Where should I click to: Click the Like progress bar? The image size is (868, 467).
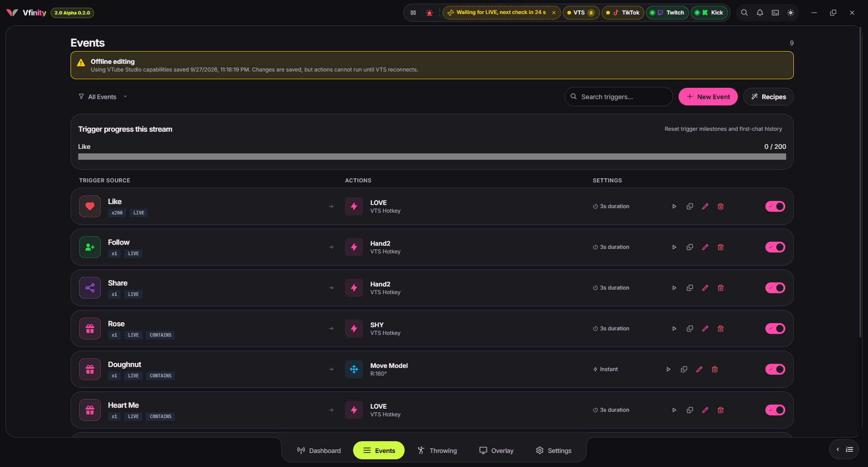(x=432, y=157)
